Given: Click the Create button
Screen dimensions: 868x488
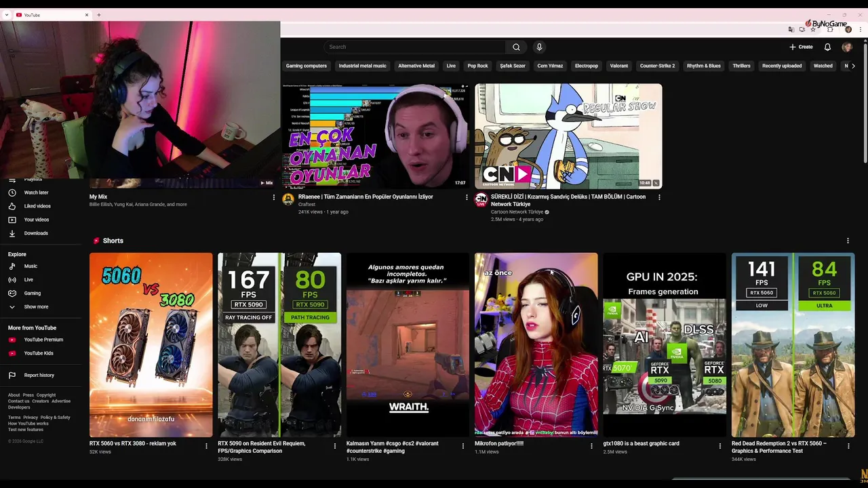Looking at the screenshot, I should 801,47.
